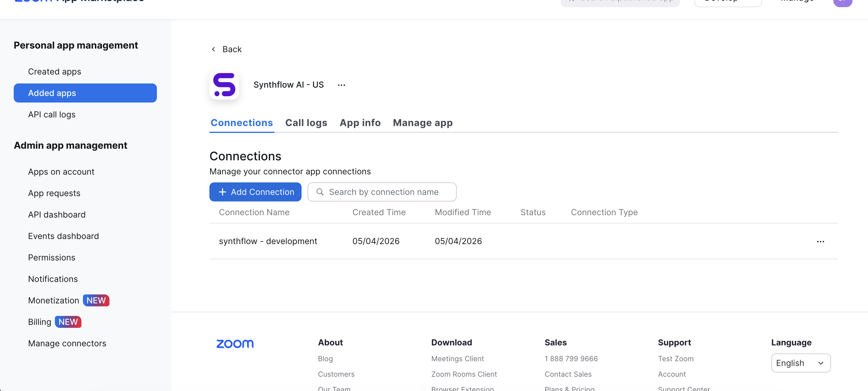
Task: Open the Blog footer link
Action: tap(325, 359)
